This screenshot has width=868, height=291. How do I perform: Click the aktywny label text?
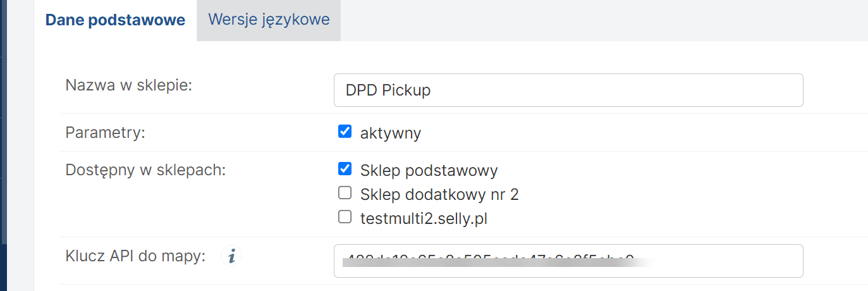pos(390,133)
